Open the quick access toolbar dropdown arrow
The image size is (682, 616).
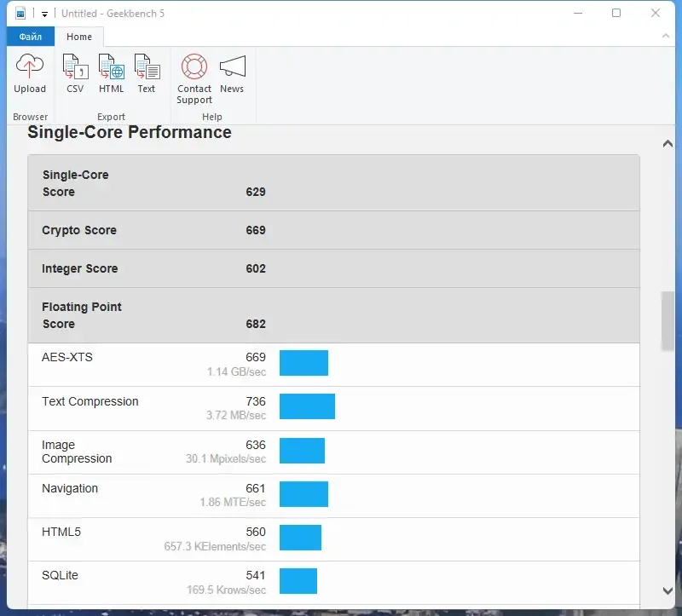[x=44, y=14]
